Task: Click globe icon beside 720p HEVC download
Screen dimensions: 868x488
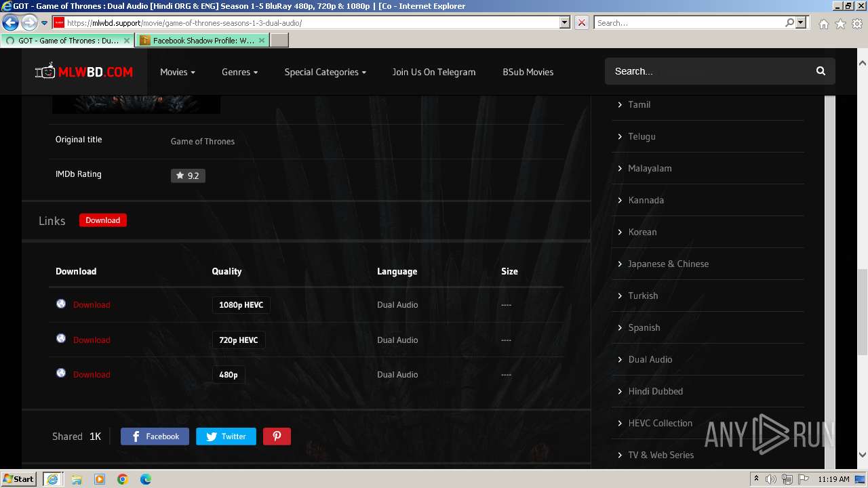Action: 61,338
